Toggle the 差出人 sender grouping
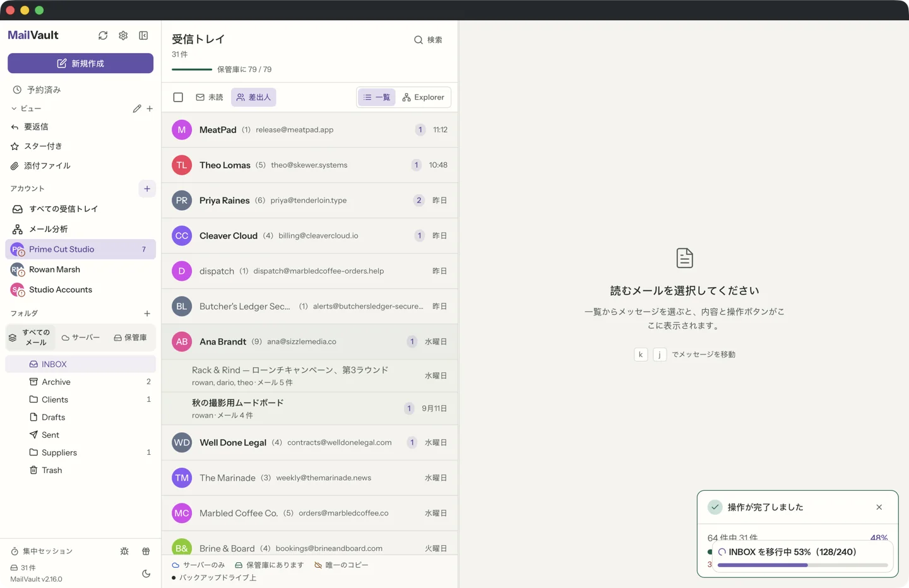 click(254, 97)
